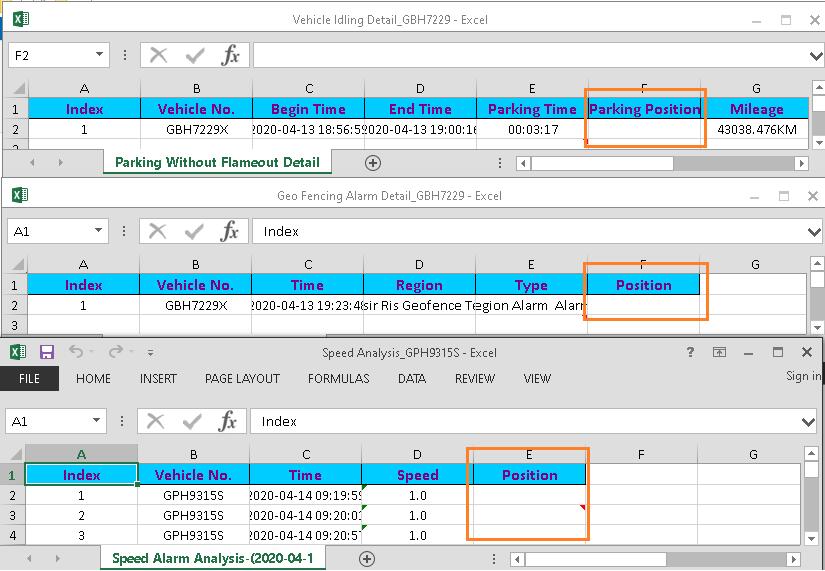Click Undo arrow in Speed Analysis window
The image size is (825, 571).
coord(76,351)
